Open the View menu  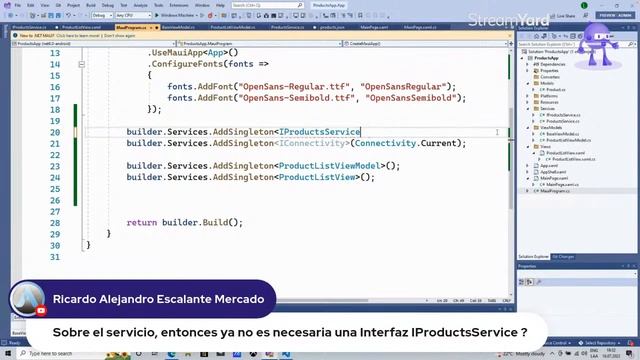44,5
